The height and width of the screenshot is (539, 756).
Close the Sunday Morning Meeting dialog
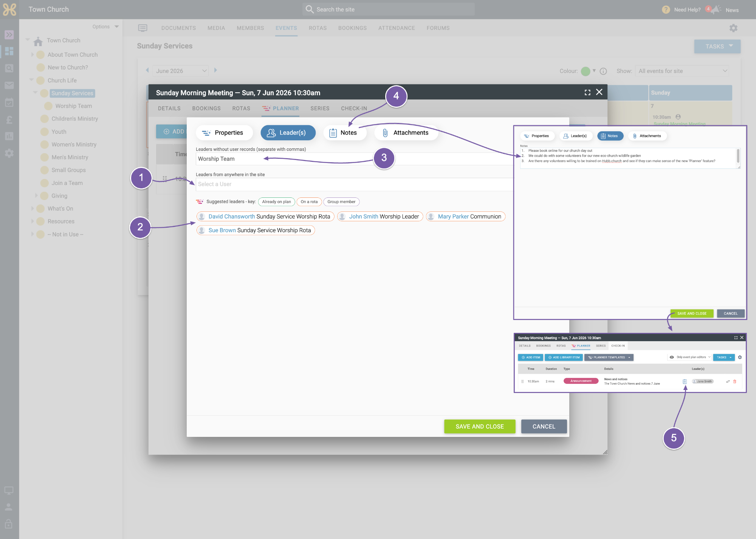pos(599,92)
